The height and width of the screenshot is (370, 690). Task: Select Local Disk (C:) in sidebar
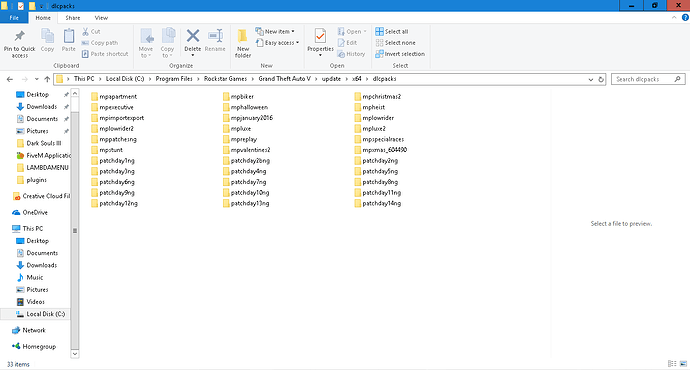(40, 314)
